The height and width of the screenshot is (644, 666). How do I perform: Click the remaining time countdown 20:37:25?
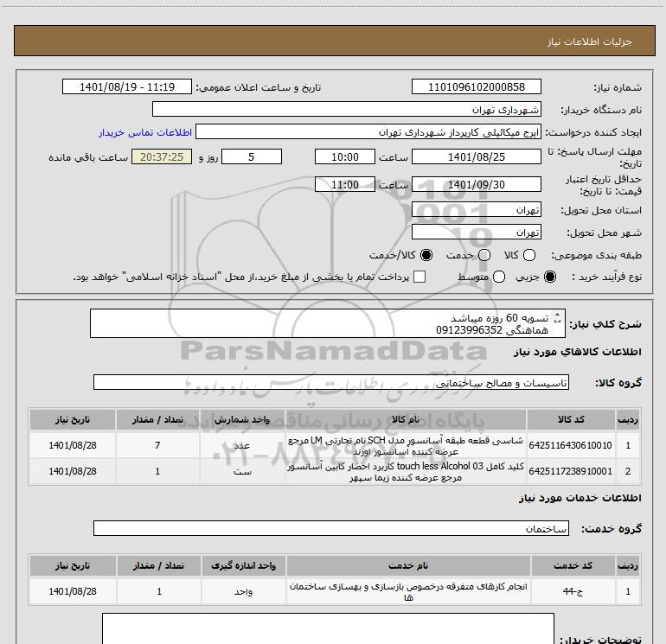point(162,156)
